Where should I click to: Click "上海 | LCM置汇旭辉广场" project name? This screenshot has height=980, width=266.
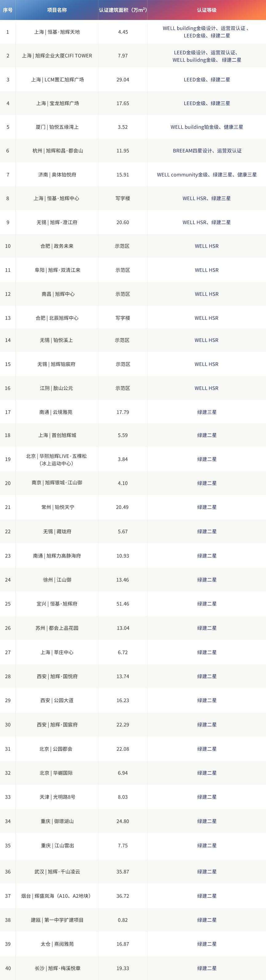[x=58, y=79]
